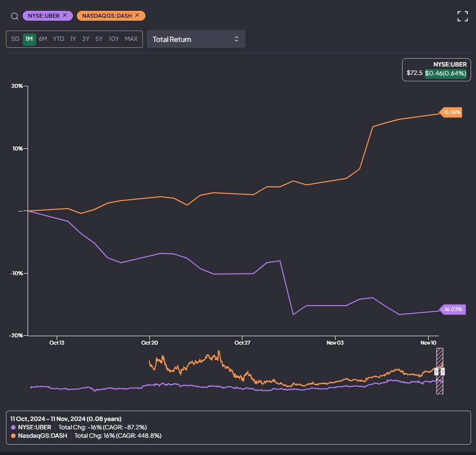Grab the right range slider handle
Image resolution: width=476 pixels, height=455 pixels.
pos(442,372)
